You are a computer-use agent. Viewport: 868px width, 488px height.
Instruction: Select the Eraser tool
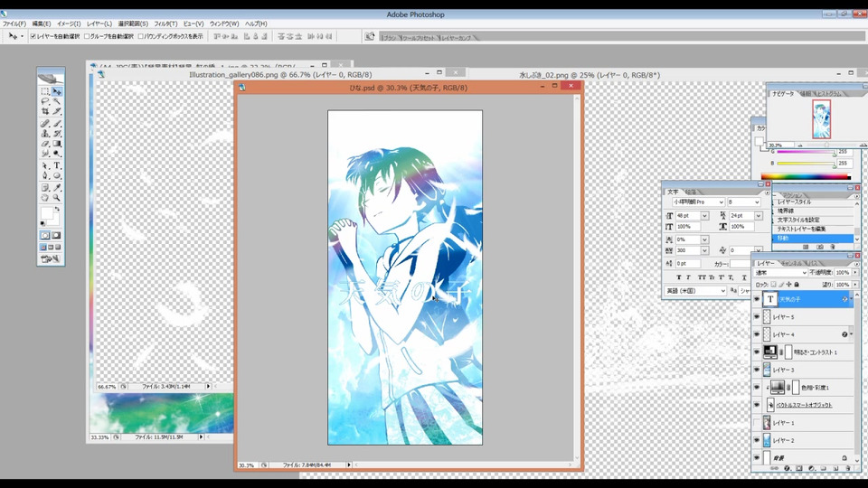(45, 144)
